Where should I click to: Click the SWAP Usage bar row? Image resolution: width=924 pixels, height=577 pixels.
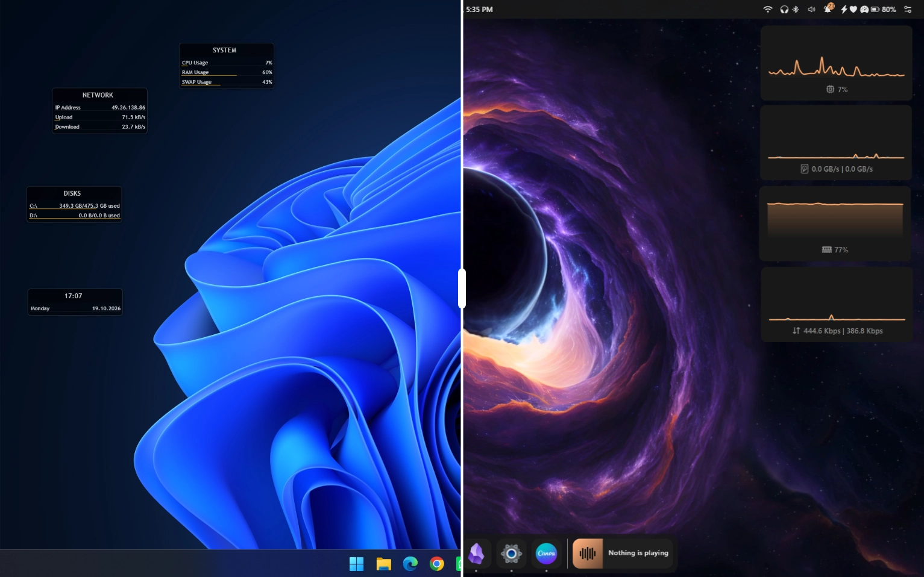227,82
